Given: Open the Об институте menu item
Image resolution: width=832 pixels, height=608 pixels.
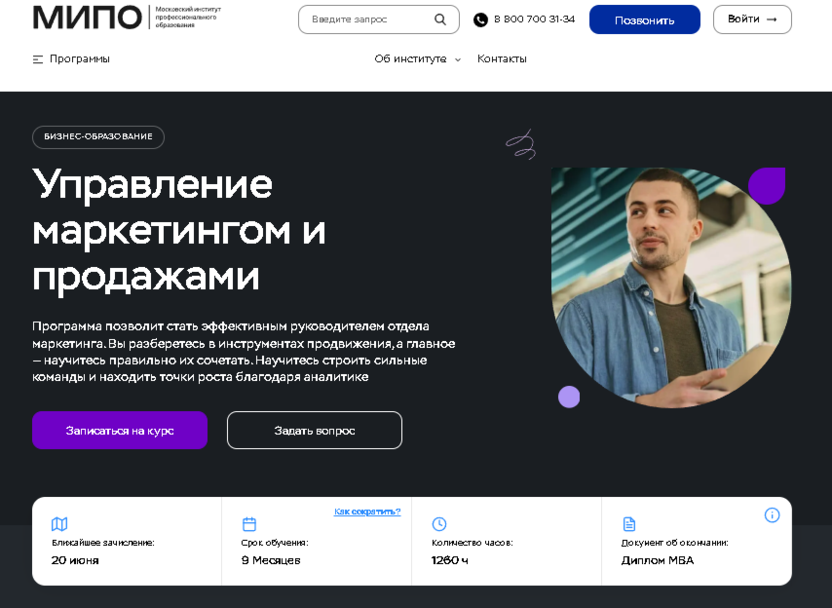Looking at the screenshot, I should [410, 59].
